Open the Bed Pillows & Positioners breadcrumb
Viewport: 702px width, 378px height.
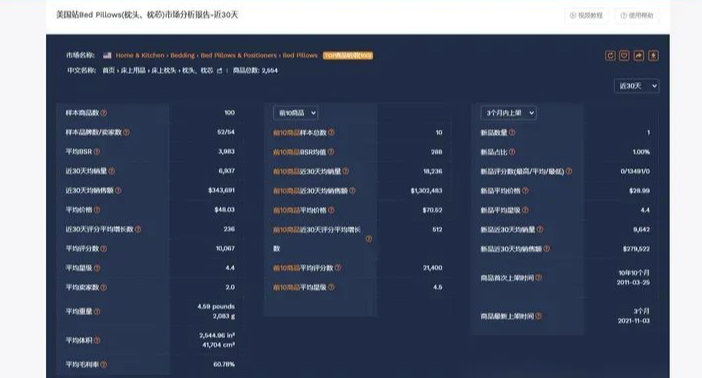tap(239, 56)
